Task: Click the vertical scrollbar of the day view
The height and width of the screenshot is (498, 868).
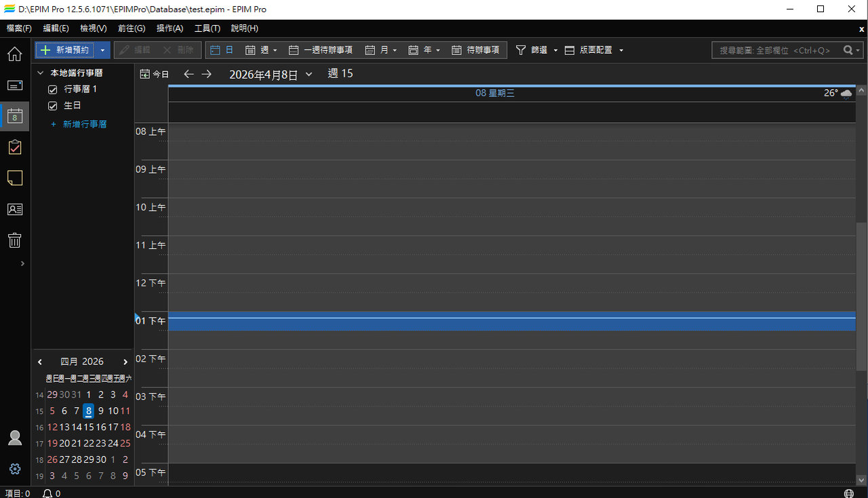Action: pyautogui.click(x=861, y=296)
